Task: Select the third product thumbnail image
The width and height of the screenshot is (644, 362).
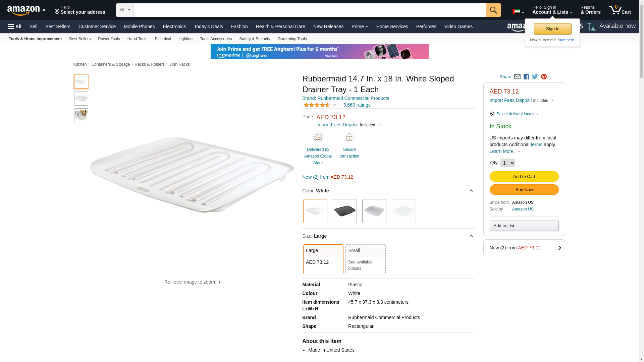Action: [x=81, y=115]
